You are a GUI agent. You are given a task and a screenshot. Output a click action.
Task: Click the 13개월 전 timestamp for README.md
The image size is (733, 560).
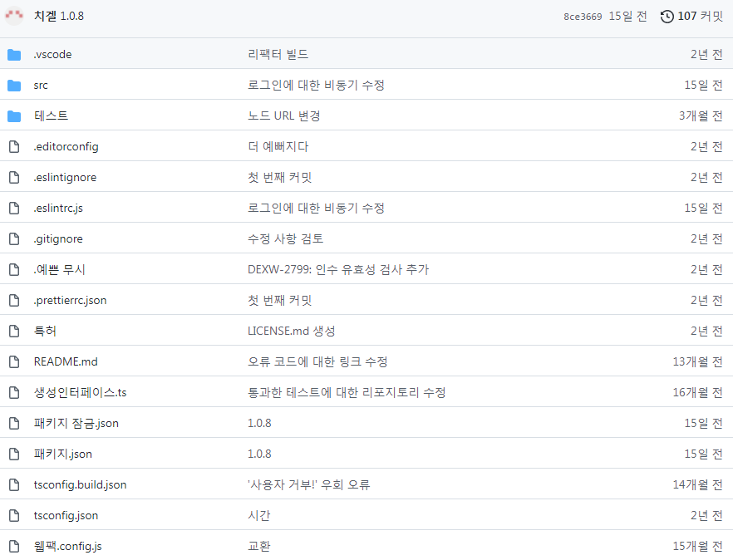[x=697, y=361]
